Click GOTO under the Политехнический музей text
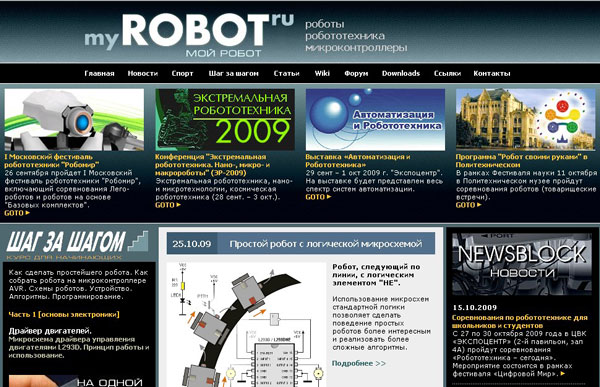600x387 pixels. click(468, 205)
